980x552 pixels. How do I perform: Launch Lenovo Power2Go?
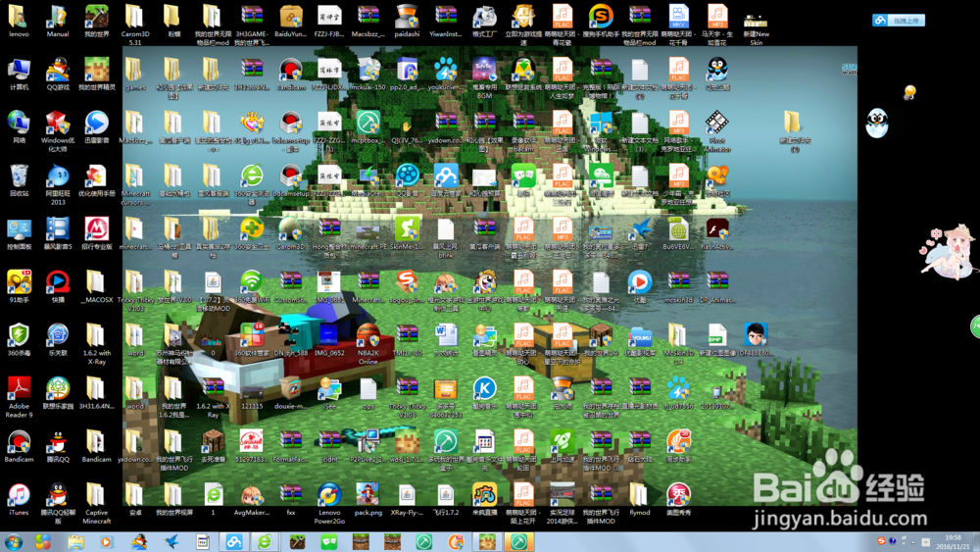tap(329, 495)
